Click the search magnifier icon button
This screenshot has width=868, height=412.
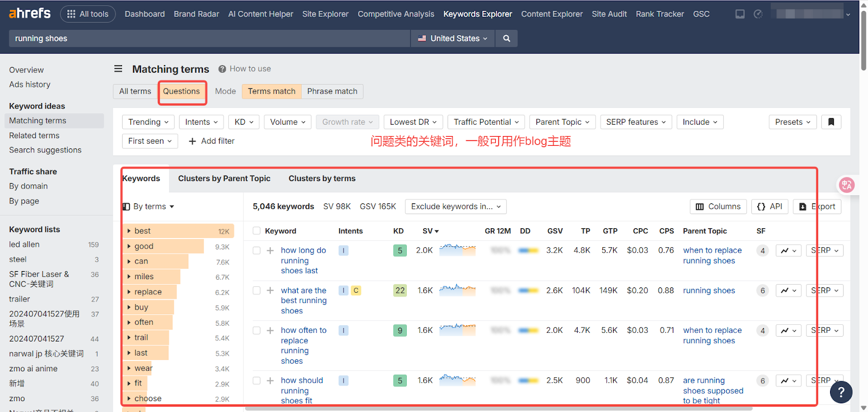pyautogui.click(x=506, y=38)
